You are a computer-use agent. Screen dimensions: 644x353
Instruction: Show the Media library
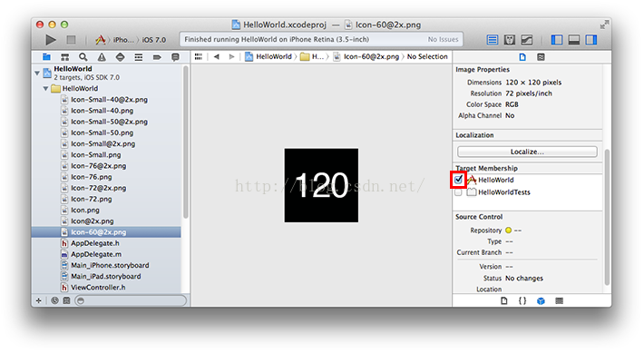560,300
